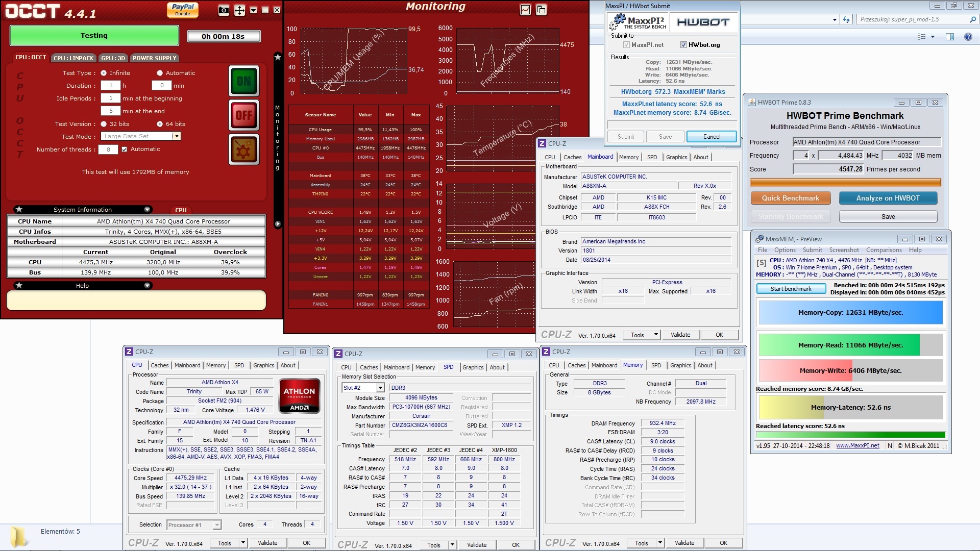Expand the Help section arrow
This screenshot has height=551, width=980.
(x=147, y=285)
